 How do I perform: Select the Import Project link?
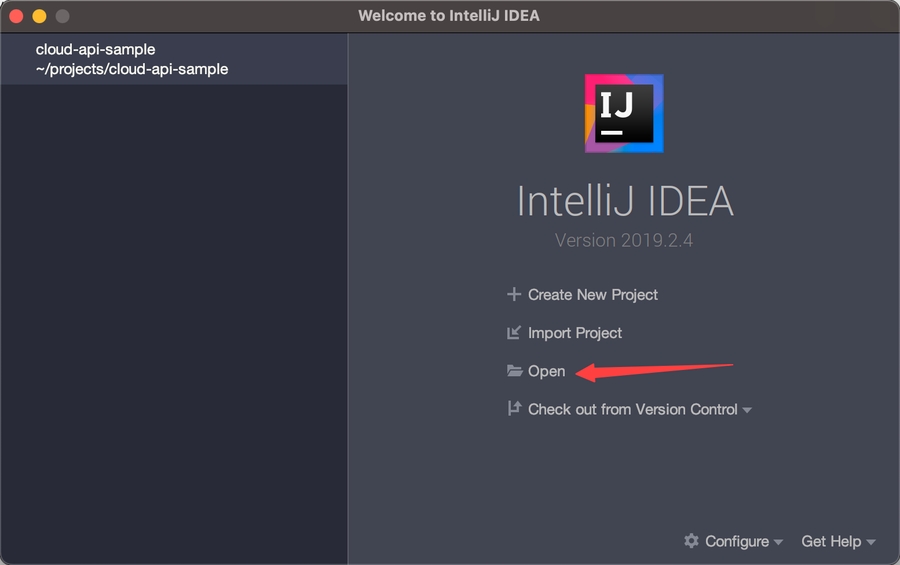point(575,333)
